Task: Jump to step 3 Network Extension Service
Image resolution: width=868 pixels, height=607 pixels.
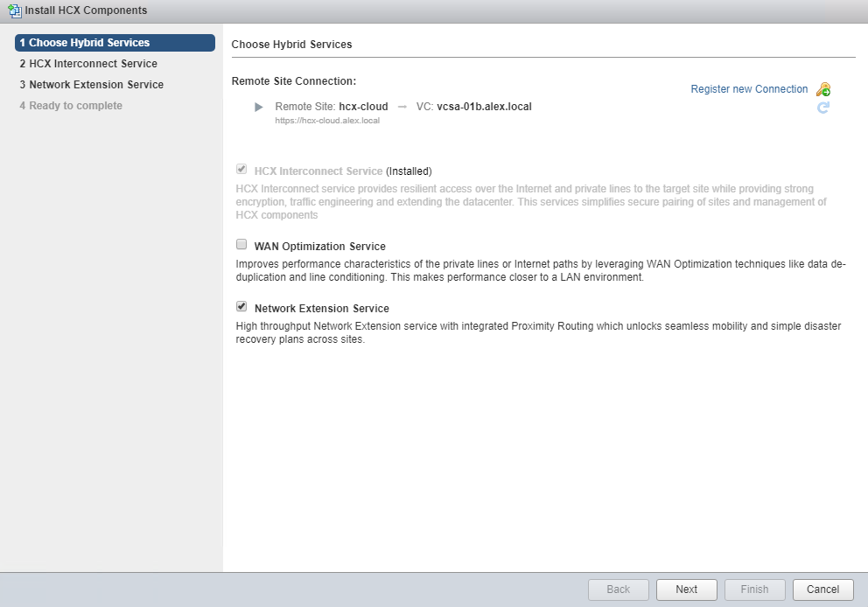Action: coord(91,85)
